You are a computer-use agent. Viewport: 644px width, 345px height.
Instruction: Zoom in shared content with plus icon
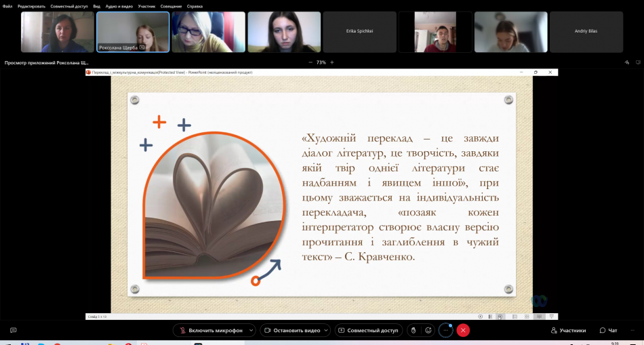pos(332,62)
